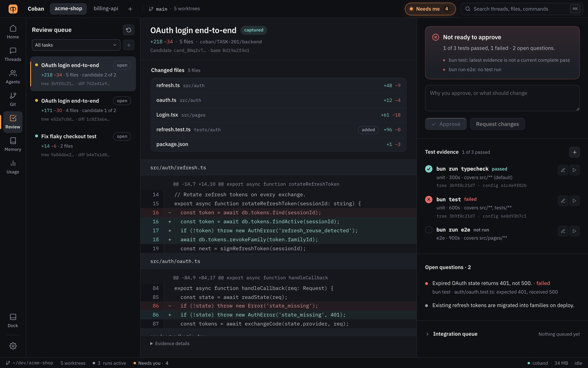Open the Git sidebar section
The image size is (588, 368).
point(13,99)
